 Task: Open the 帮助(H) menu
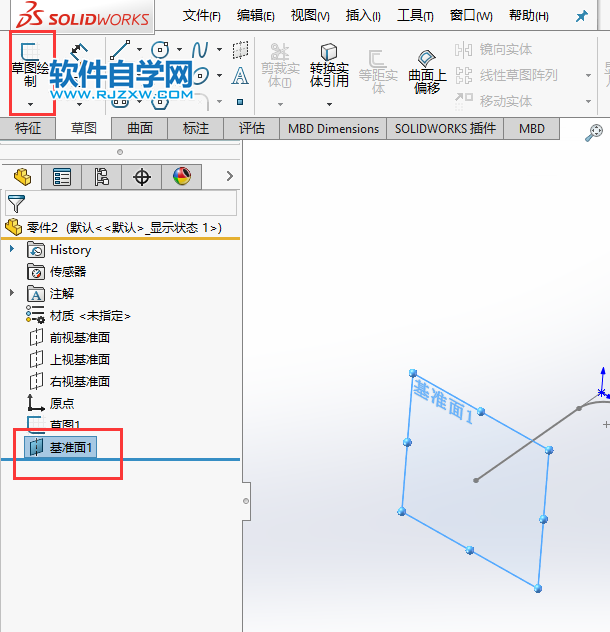point(529,16)
